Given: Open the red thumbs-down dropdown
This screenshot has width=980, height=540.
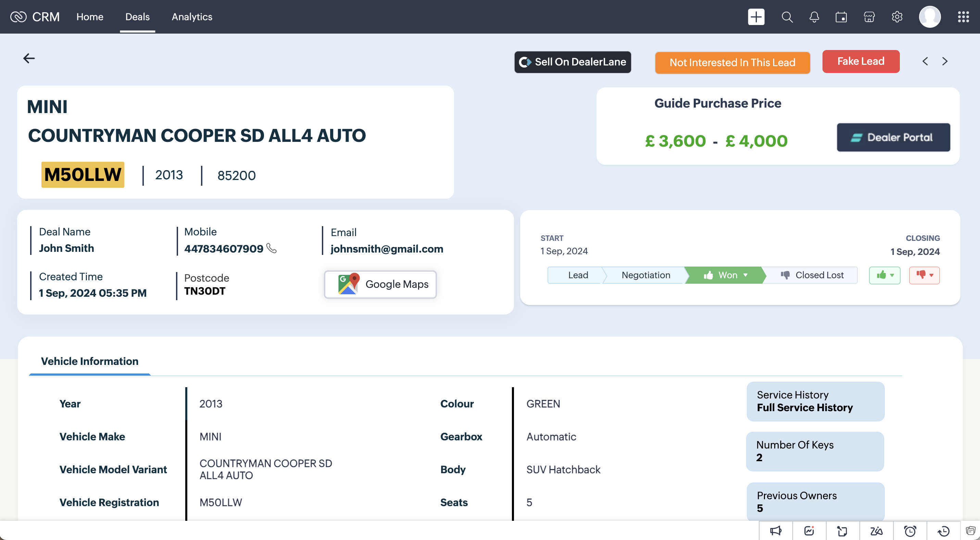Looking at the screenshot, I should [925, 275].
